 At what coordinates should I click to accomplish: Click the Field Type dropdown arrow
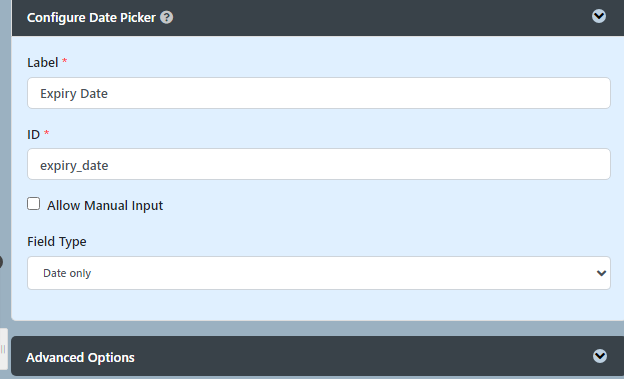[601, 273]
